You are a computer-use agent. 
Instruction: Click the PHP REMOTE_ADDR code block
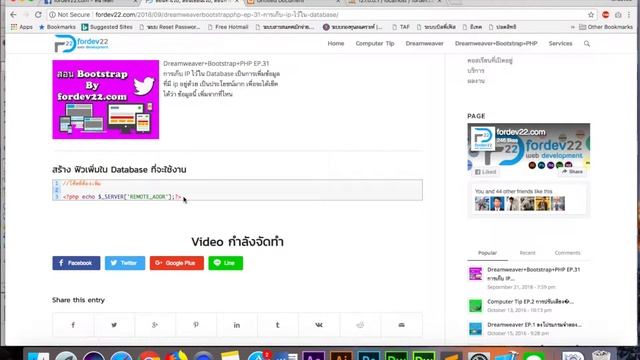(238, 190)
